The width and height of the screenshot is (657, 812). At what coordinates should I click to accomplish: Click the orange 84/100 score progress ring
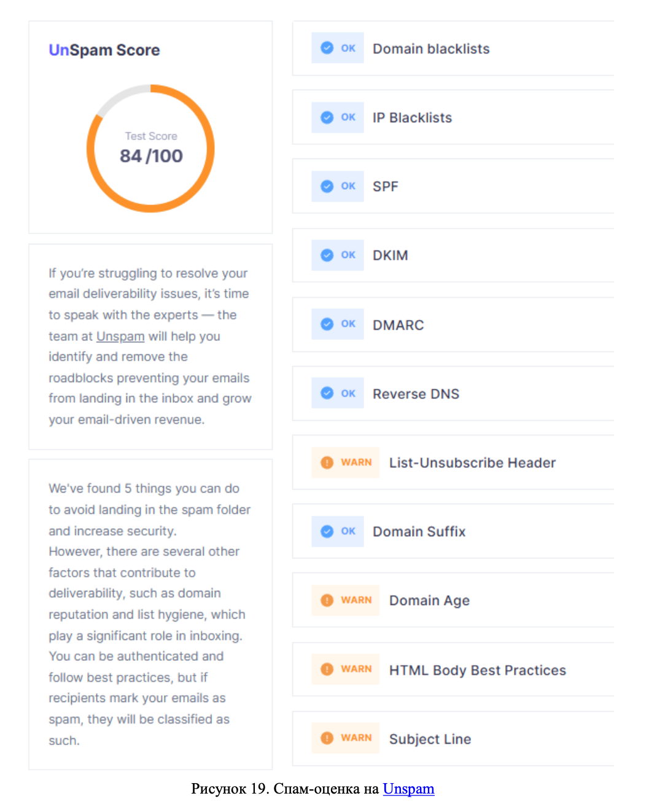(x=211, y=149)
